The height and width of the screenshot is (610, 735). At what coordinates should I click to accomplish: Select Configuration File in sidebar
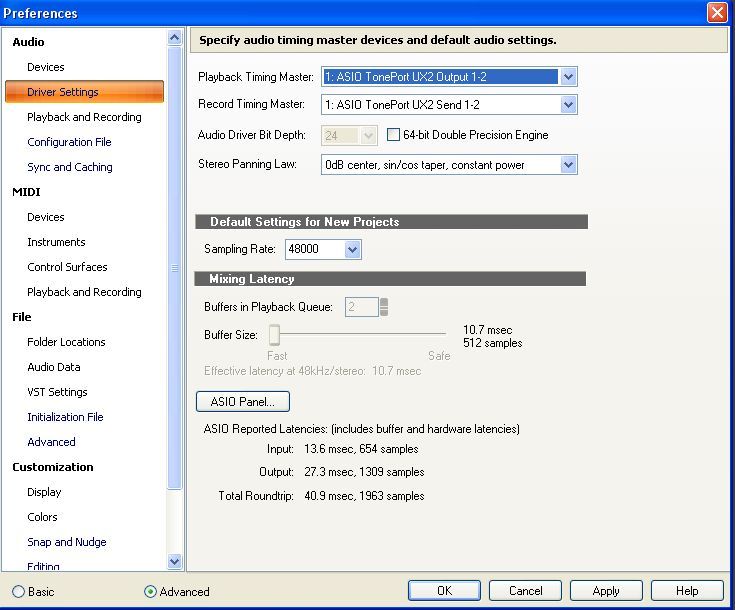point(69,142)
